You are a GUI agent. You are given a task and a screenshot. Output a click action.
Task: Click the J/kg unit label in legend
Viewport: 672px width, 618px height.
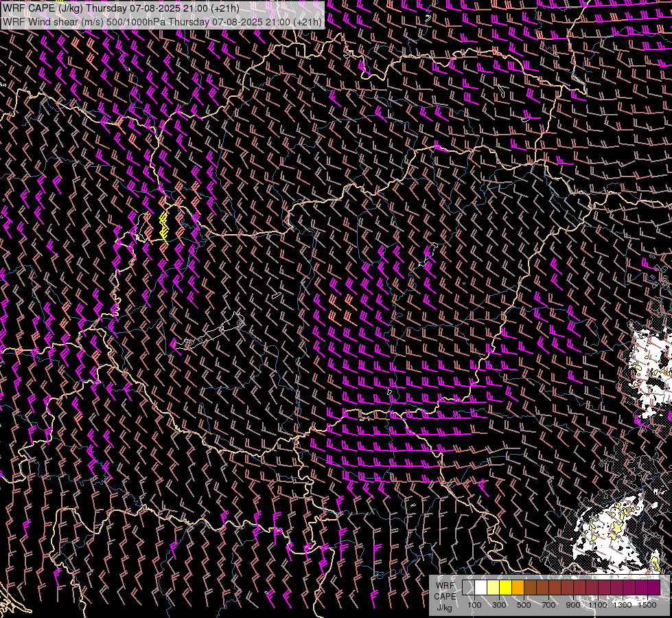coord(445,608)
